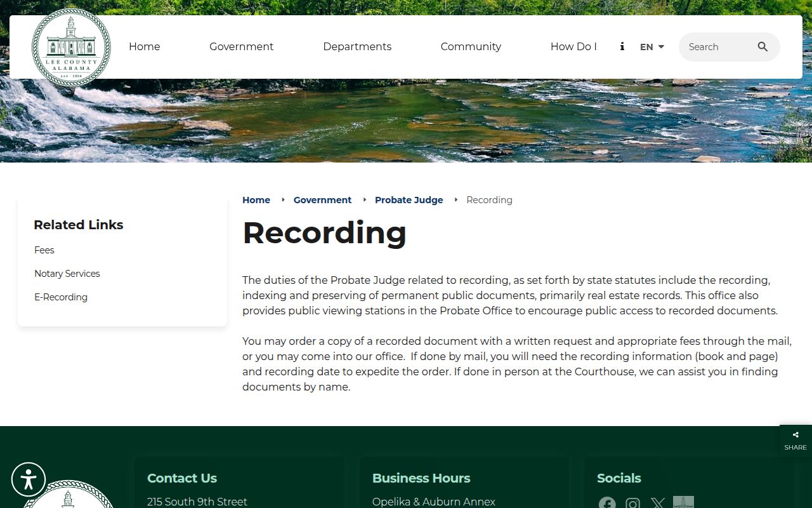Click the 215 South 9th Street address
The width and height of the screenshot is (812, 508).
(x=197, y=502)
